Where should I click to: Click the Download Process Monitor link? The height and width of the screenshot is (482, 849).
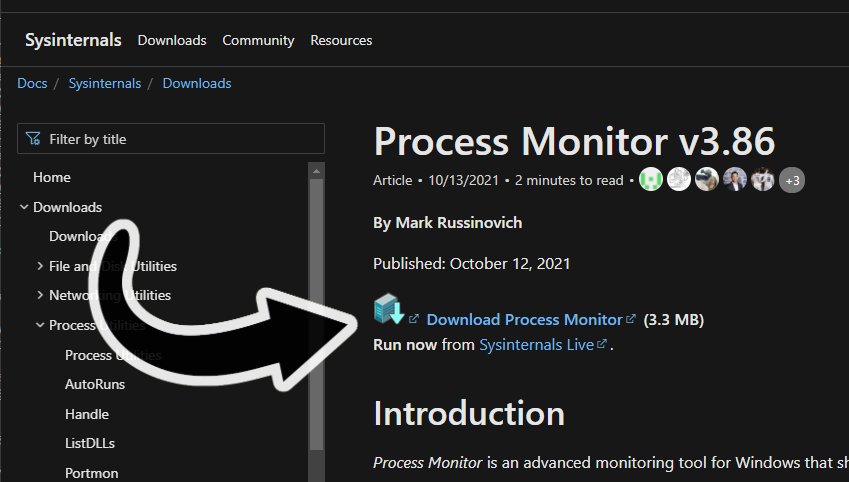[x=524, y=320]
